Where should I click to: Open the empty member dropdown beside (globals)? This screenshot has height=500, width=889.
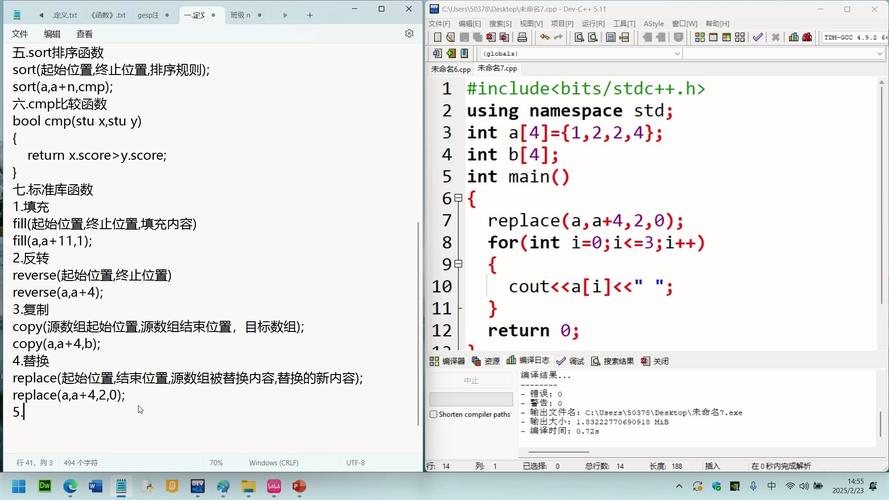784,53
